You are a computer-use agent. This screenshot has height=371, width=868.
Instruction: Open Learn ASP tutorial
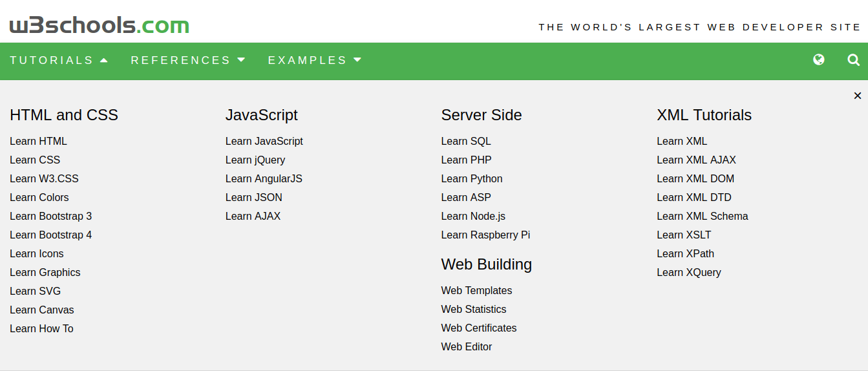[466, 197]
